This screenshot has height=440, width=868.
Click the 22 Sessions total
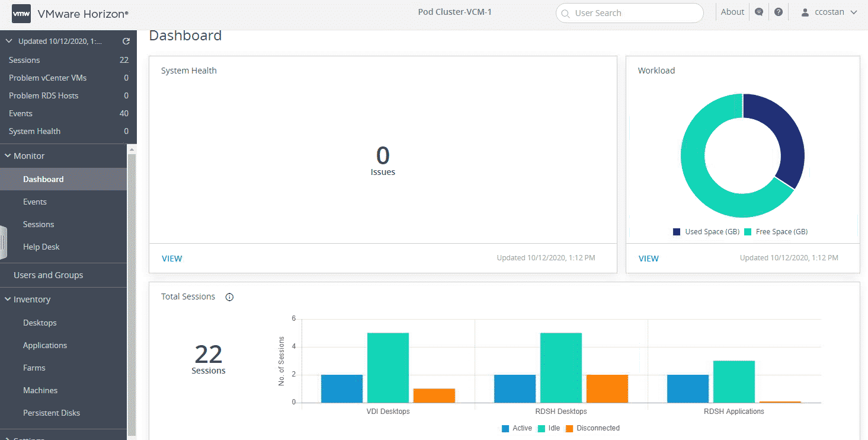(x=209, y=359)
